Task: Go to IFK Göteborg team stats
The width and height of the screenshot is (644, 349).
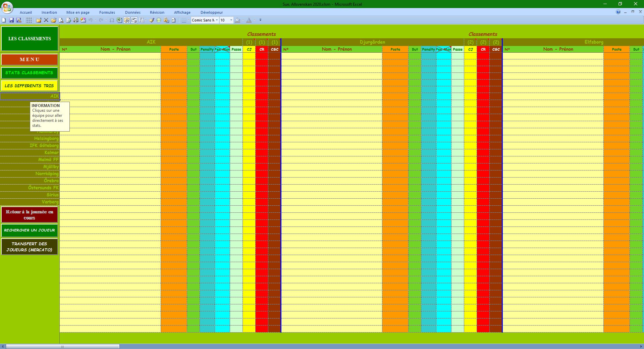Action: tap(30, 145)
